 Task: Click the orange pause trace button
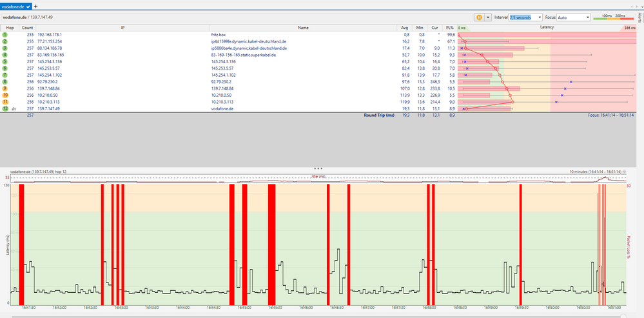coord(479,17)
